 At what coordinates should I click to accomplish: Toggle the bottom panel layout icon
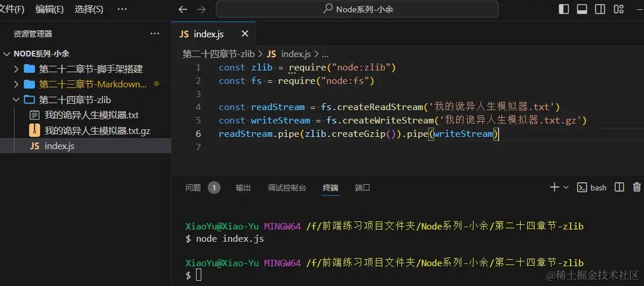click(582, 9)
